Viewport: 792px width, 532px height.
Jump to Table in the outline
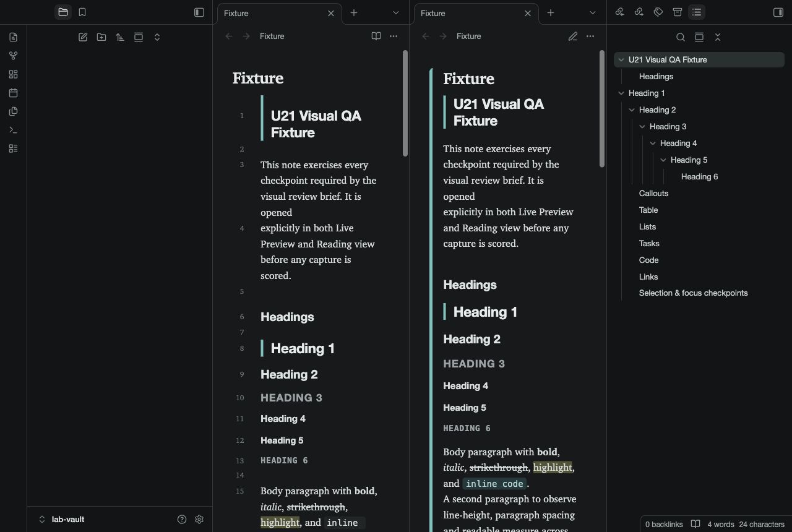(648, 210)
